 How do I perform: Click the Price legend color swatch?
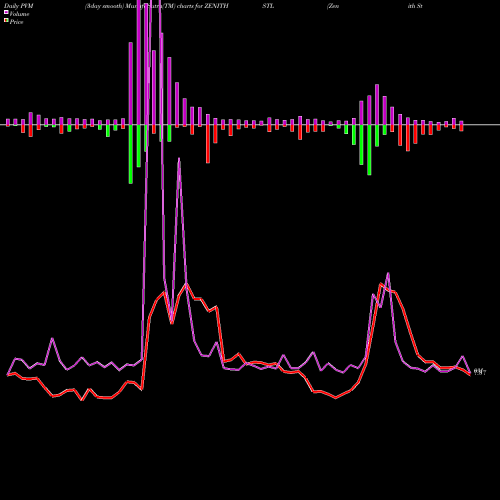[6, 21]
